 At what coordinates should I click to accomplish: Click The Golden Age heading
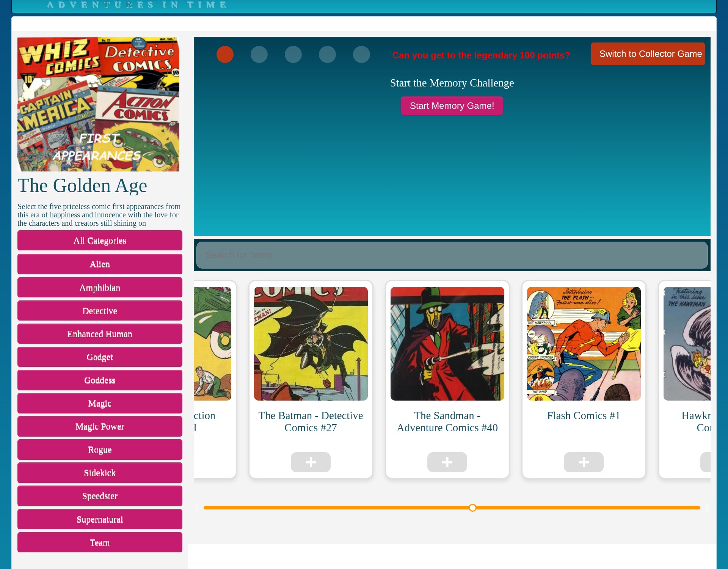(x=82, y=185)
